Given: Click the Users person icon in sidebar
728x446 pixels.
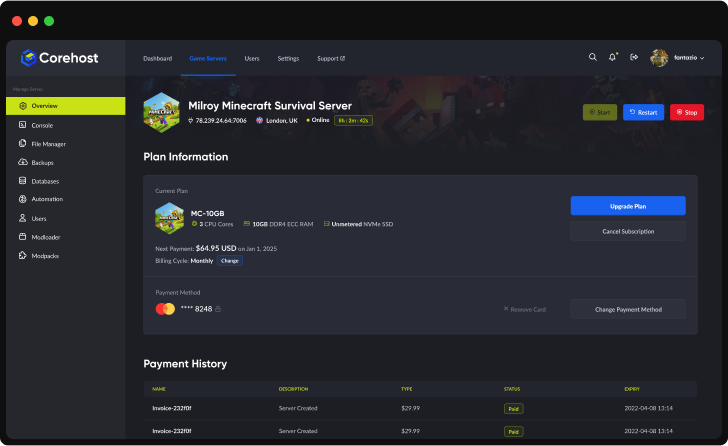Looking at the screenshot, I should (22, 218).
